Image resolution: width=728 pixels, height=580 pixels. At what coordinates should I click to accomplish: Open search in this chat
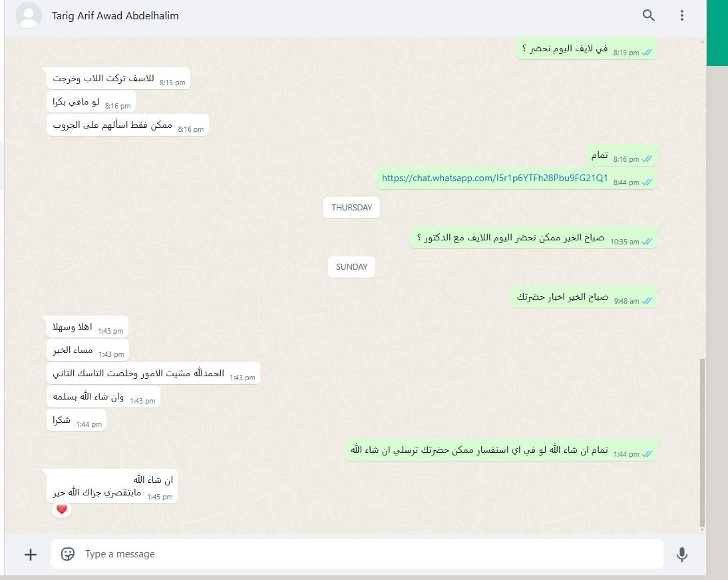coord(648,15)
